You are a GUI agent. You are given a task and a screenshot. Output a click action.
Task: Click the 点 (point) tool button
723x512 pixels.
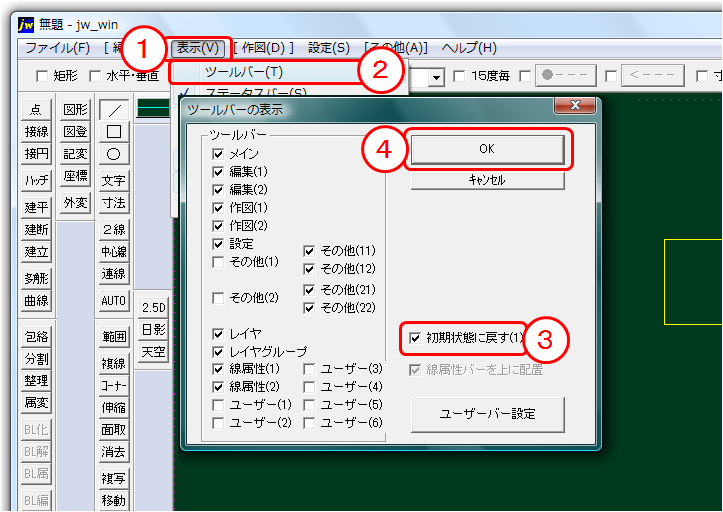point(37,109)
